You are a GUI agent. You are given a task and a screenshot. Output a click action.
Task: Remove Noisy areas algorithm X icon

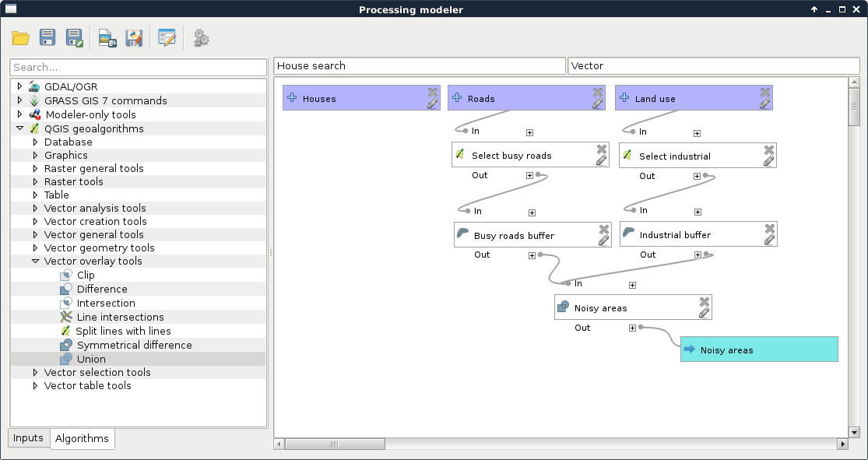coord(705,301)
